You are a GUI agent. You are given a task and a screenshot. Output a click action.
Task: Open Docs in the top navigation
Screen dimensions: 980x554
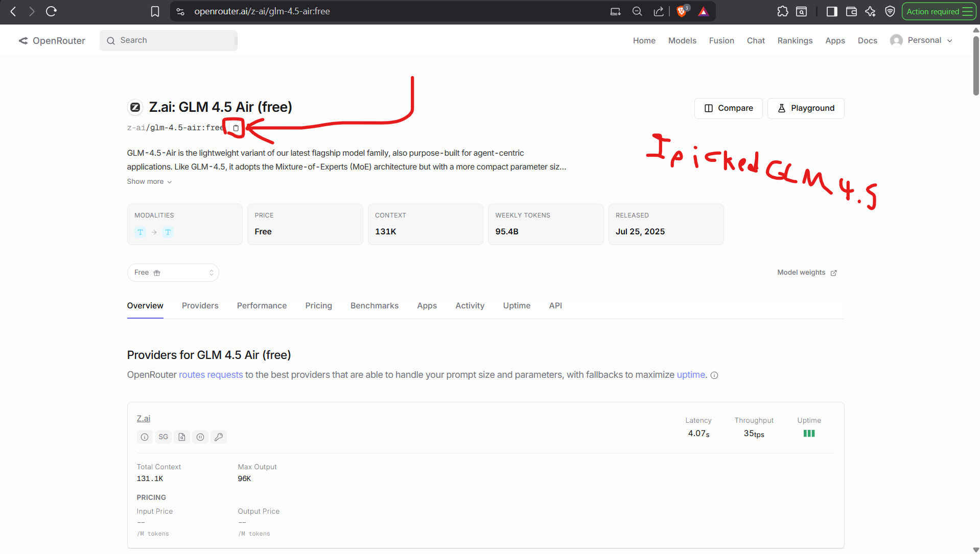click(x=868, y=40)
